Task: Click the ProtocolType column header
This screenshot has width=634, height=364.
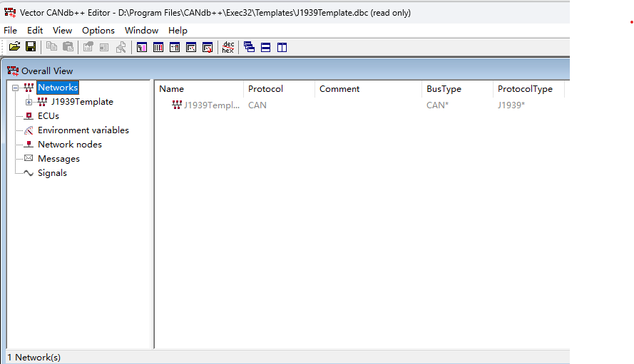Action: (525, 89)
